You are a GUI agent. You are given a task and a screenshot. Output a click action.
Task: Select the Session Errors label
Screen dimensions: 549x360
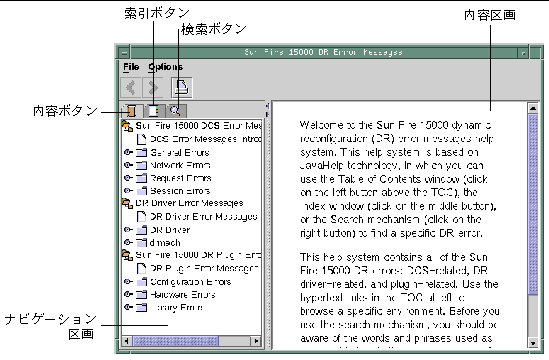pyautogui.click(x=180, y=191)
